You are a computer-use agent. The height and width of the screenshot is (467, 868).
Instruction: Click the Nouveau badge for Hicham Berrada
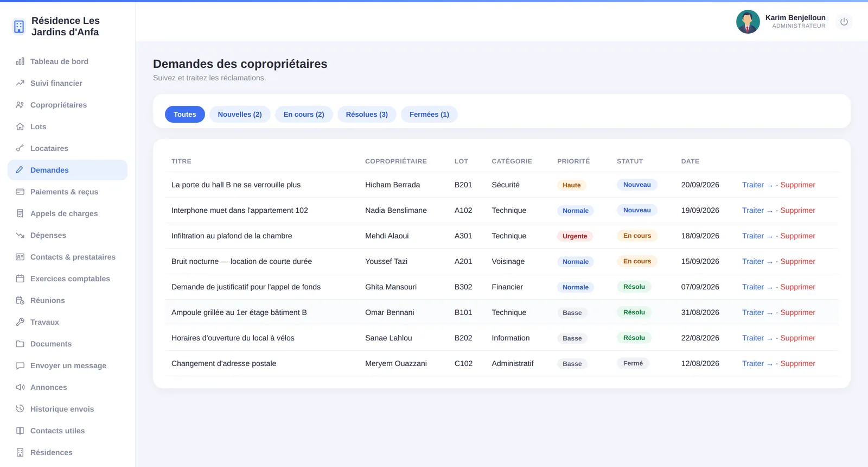click(637, 185)
